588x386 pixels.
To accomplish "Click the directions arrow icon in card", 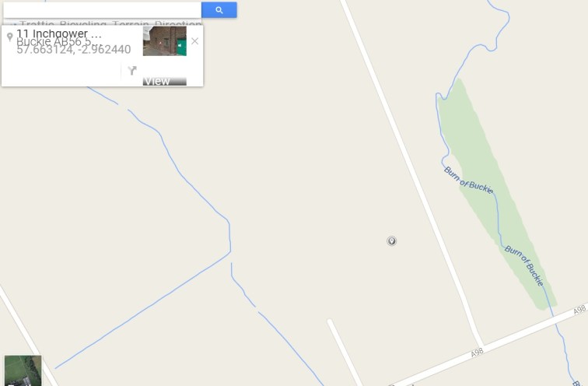I will 132,71.
